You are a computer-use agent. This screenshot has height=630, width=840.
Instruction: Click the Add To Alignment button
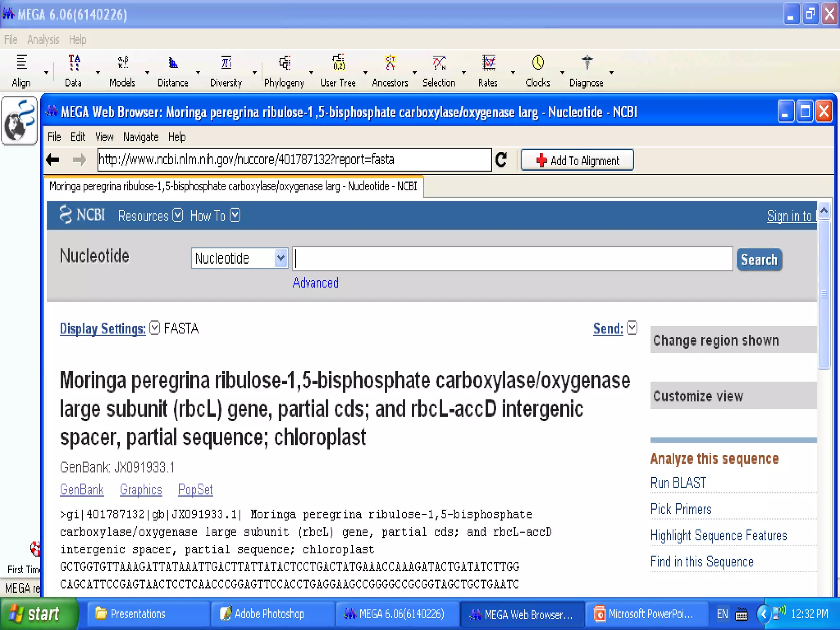click(577, 160)
